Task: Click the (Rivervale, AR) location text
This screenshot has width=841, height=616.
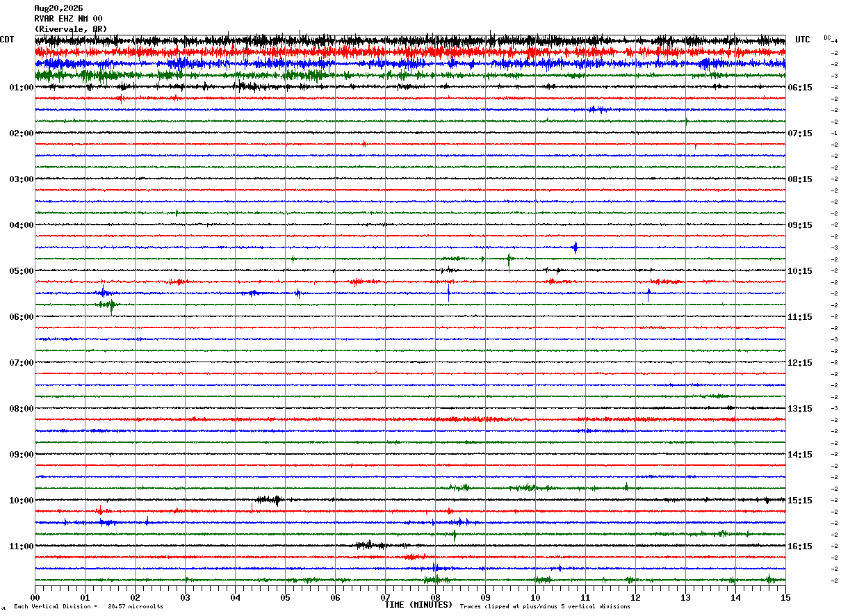Action: pos(70,29)
